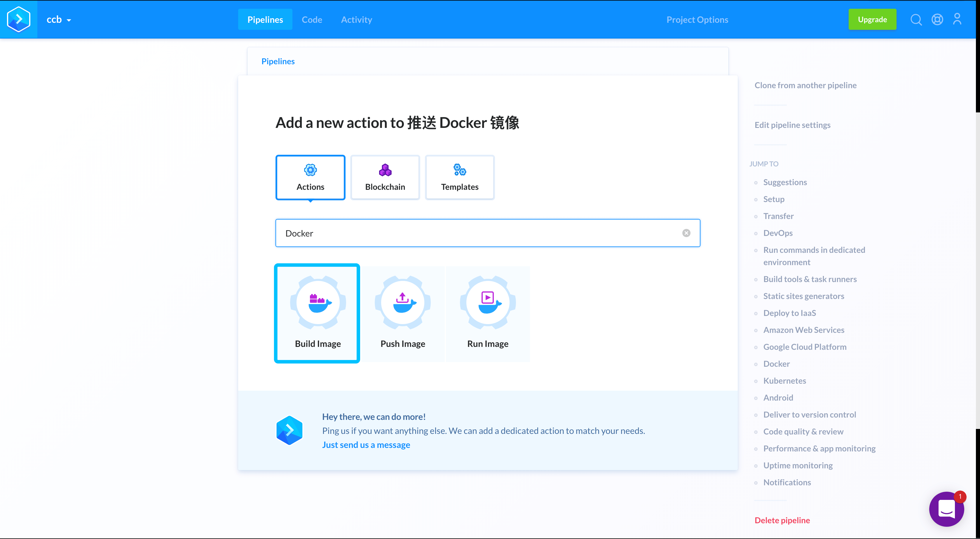Click the green Upgrade button
Image resolution: width=980 pixels, height=539 pixels.
click(872, 19)
